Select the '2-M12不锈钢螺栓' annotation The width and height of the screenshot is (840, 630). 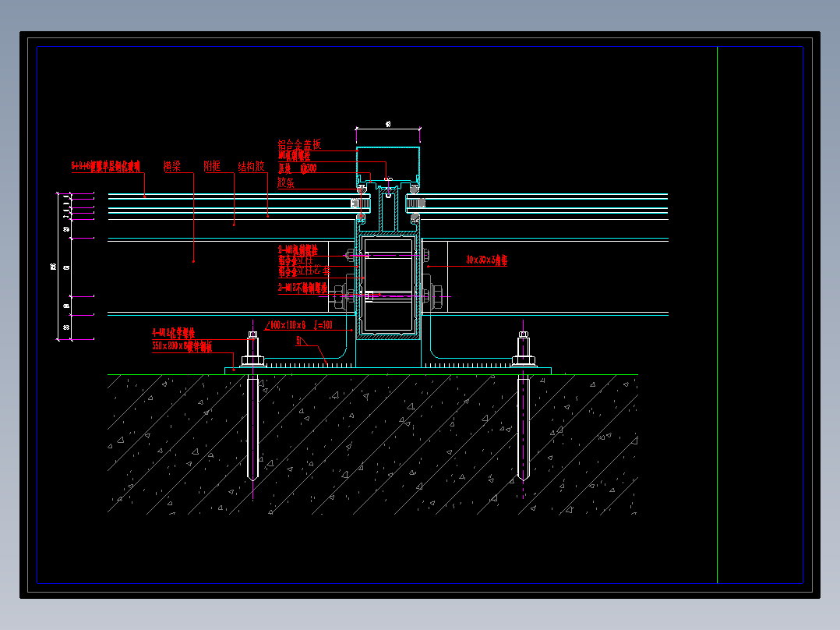[302, 288]
